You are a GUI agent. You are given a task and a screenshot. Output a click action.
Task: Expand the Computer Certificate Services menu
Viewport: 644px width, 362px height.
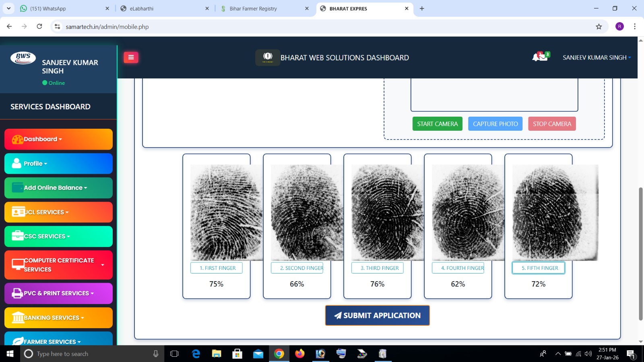[58, 265]
